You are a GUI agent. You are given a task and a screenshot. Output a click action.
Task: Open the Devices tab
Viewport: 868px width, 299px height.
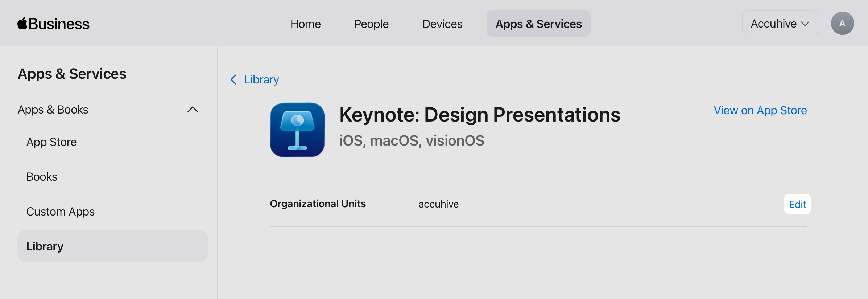[x=442, y=24]
